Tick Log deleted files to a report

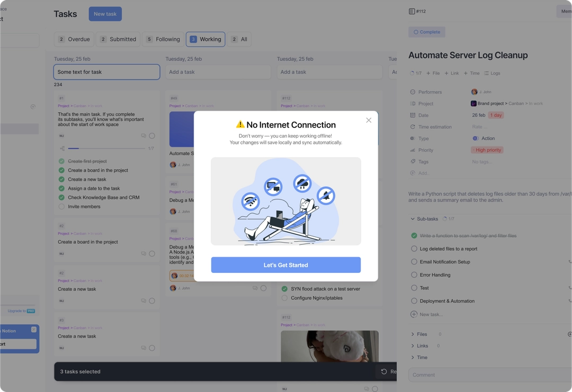click(414, 249)
